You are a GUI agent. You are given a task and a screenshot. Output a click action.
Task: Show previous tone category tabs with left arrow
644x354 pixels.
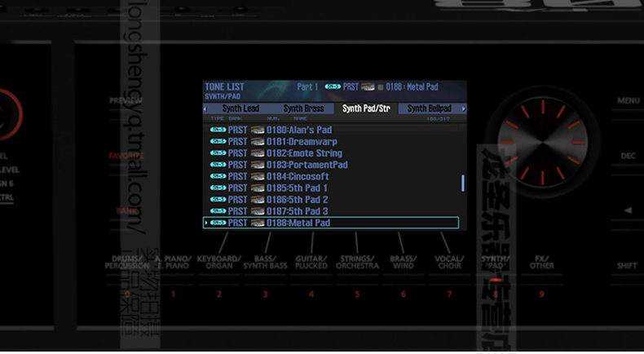(205, 108)
